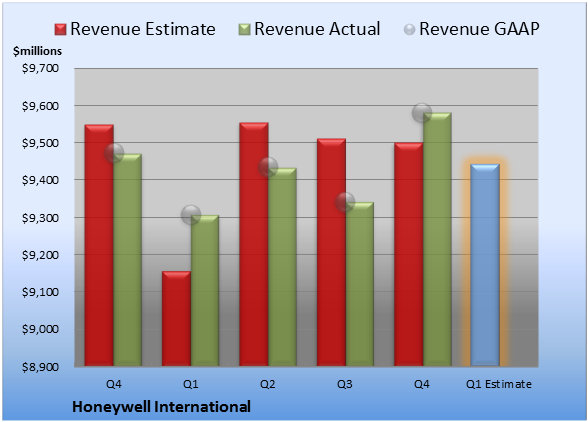Select the short red Q1 estimate bar
The height and width of the screenshot is (422, 588).
(176, 318)
